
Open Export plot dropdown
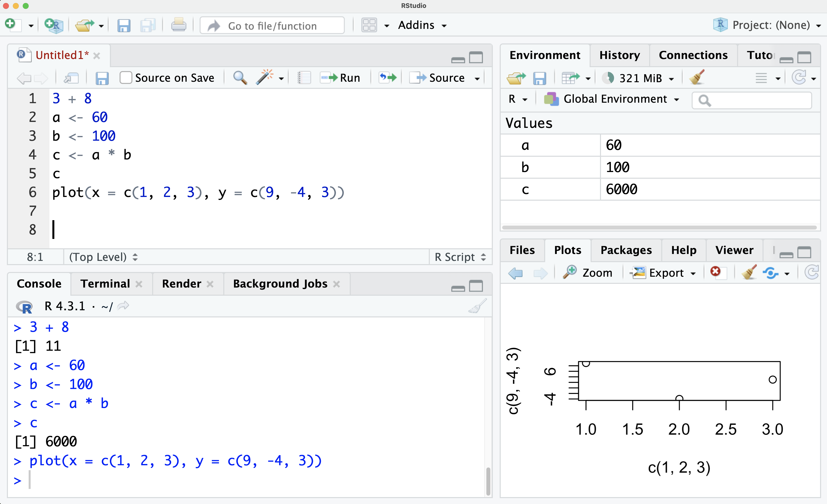click(663, 273)
